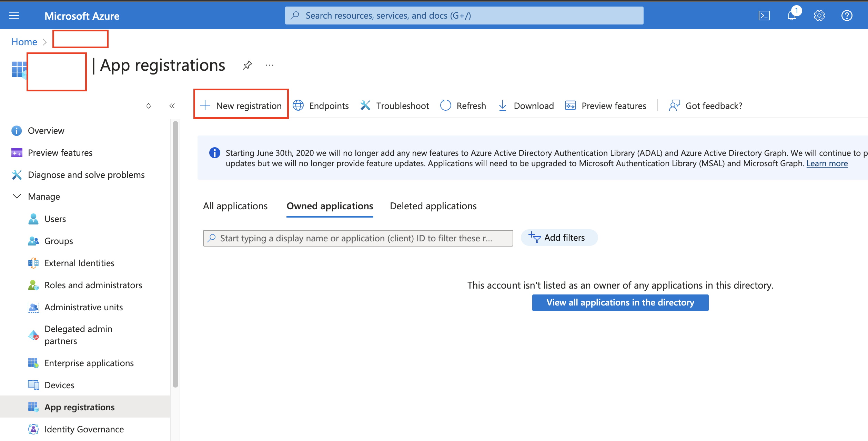Viewport: 868px width, 441px height.
Task: Click the 'This account isn't listed as an owner' message
Action: [x=620, y=285]
